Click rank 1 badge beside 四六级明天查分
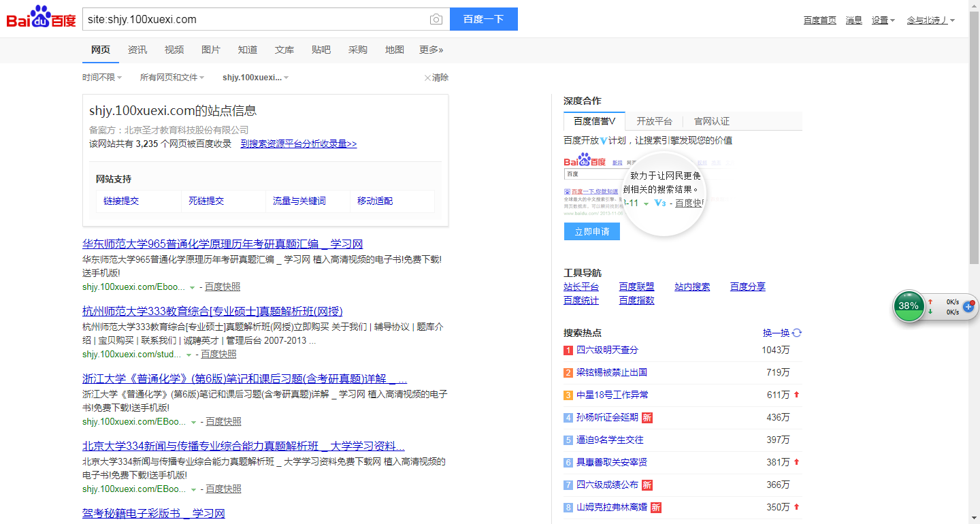Screen dimensions: 980x524 tap(568, 350)
